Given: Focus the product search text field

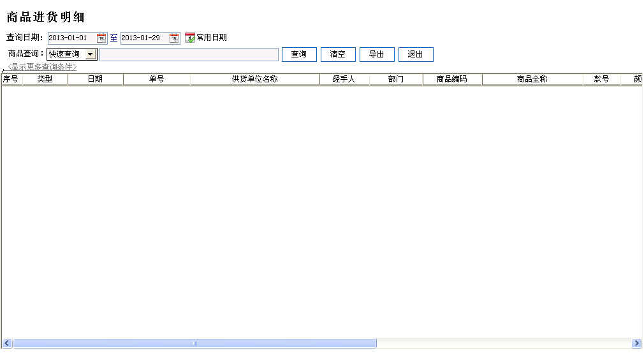Looking at the screenshot, I should click(189, 55).
